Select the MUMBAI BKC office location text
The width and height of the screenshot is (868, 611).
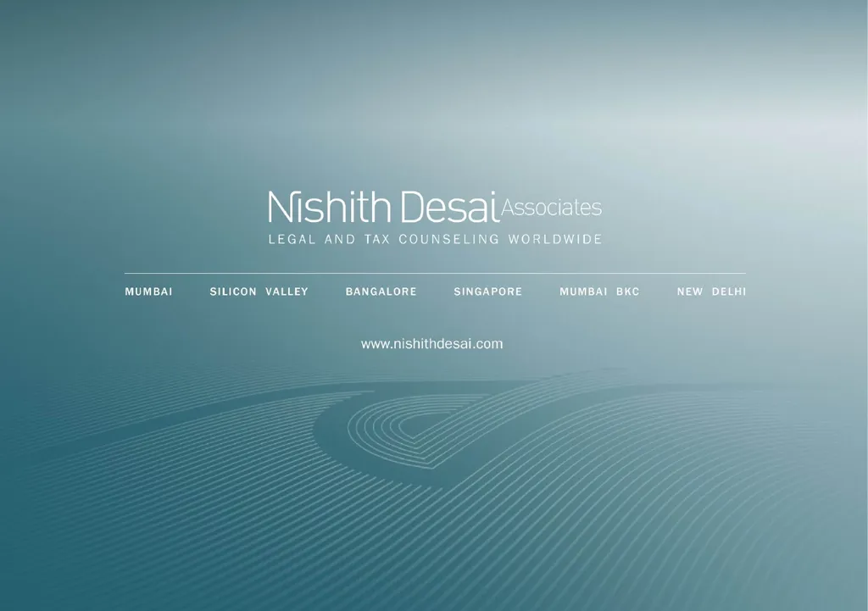coord(599,292)
